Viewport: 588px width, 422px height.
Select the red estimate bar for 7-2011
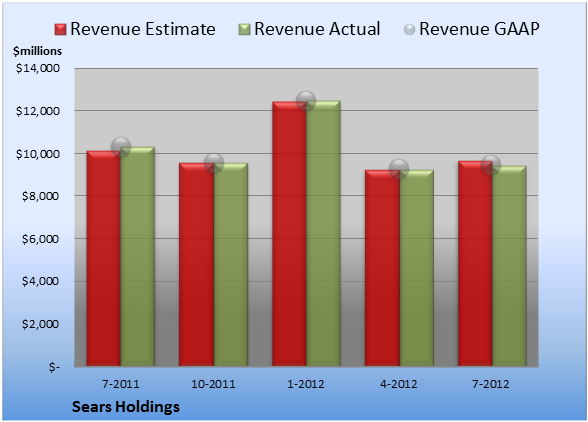(x=104, y=258)
